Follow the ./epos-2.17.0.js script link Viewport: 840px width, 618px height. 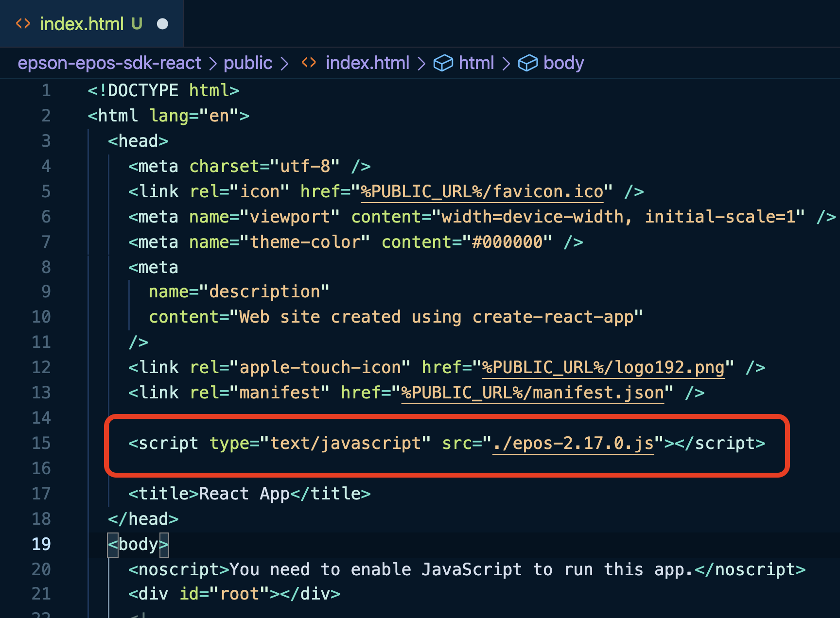pyautogui.click(x=573, y=443)
